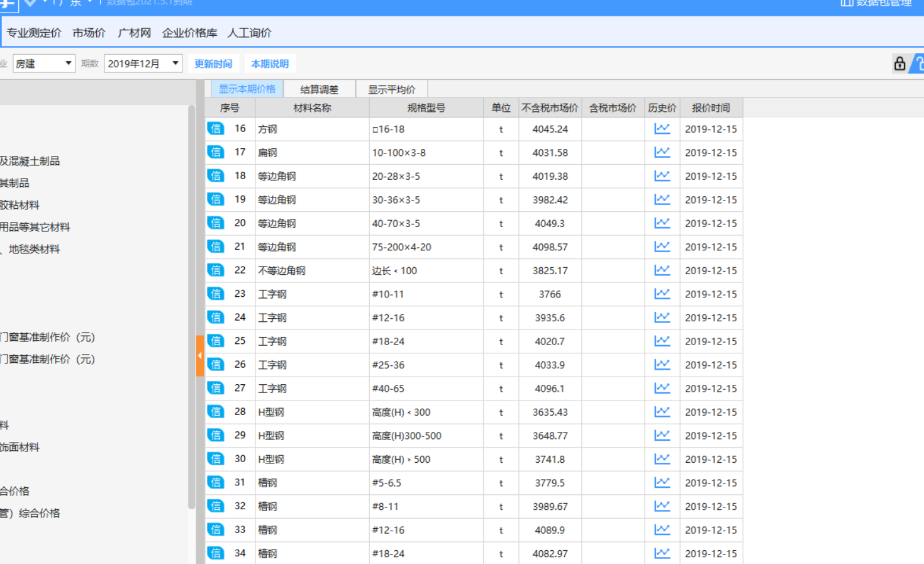Open 数据包管理 in the title bar

[x=876, y=3]
